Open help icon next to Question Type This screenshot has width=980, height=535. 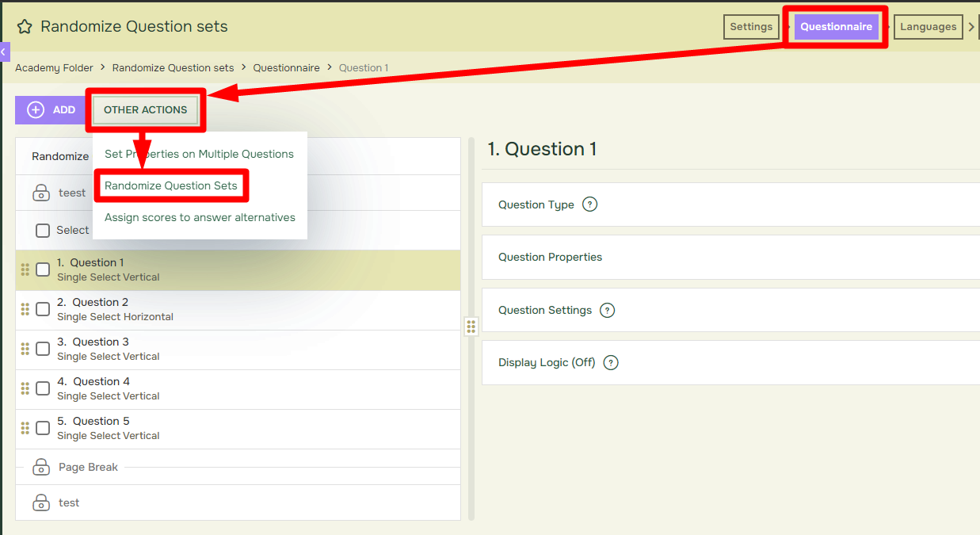pyautogui.click(x=589, y=204)
